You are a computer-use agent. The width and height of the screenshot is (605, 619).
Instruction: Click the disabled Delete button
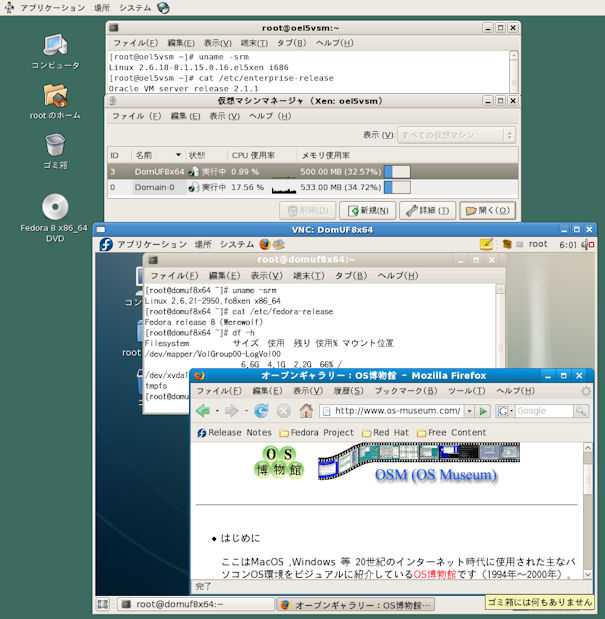tap(307, 210)
